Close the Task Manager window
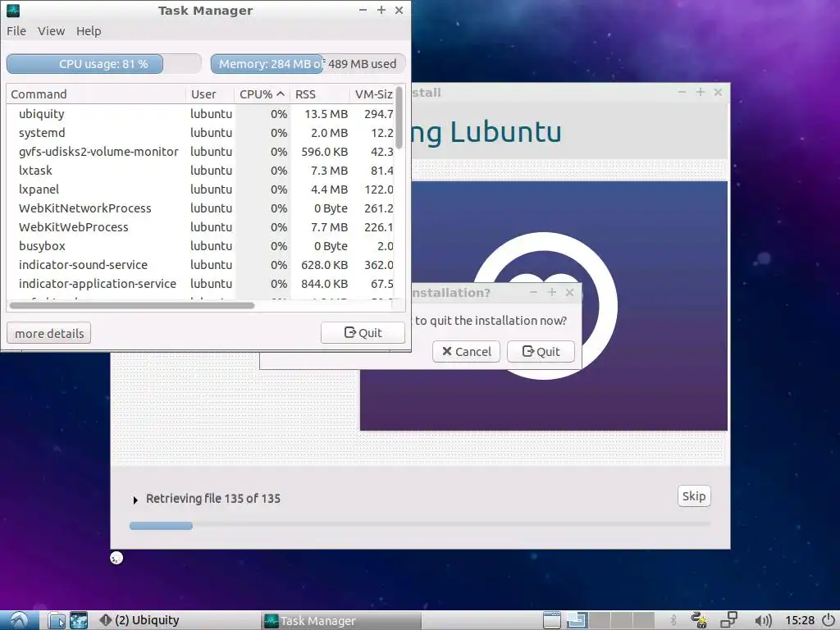 [x=399, y=10]
